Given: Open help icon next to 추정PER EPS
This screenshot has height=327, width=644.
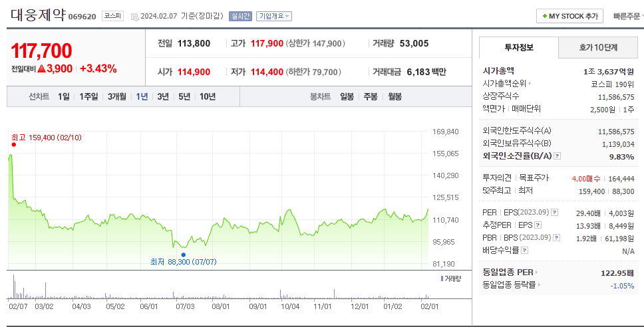Looking at the screenshot, I should [x=538, y=225].
